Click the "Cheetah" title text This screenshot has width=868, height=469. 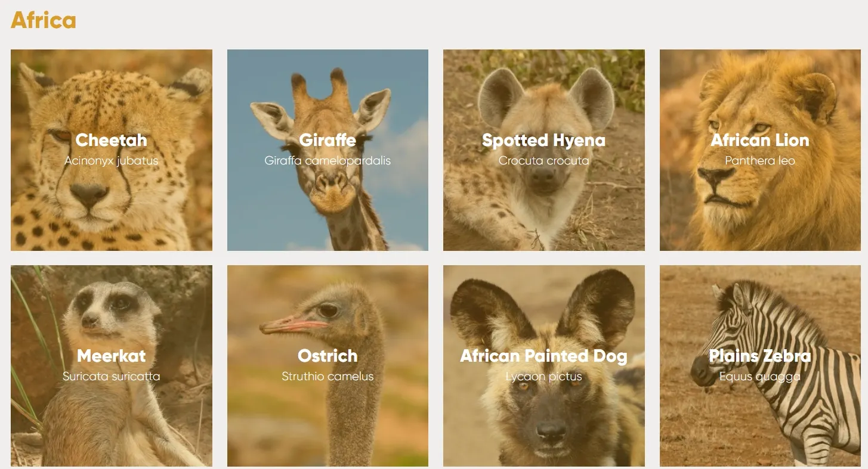pyautogui.click(x=111, y=140)
